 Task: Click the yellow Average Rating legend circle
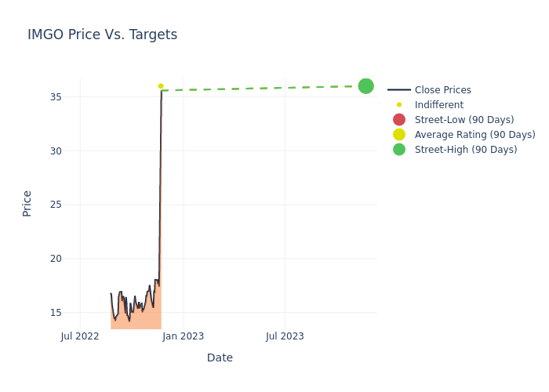click(399, 135)
